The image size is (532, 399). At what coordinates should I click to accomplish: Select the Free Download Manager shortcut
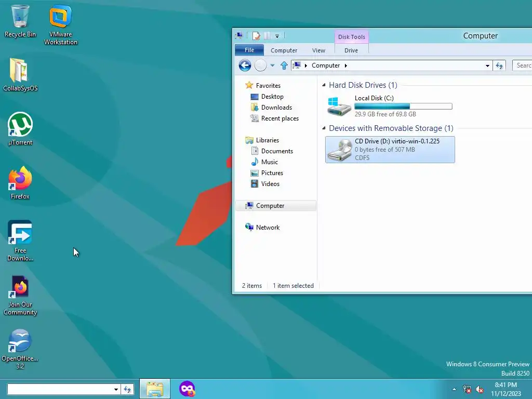20,241
